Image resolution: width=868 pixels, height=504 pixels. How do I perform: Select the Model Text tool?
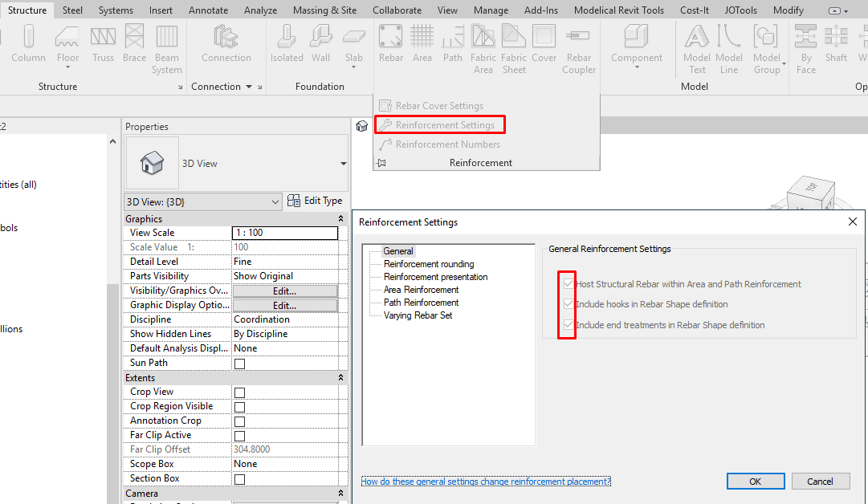point(697,49)
